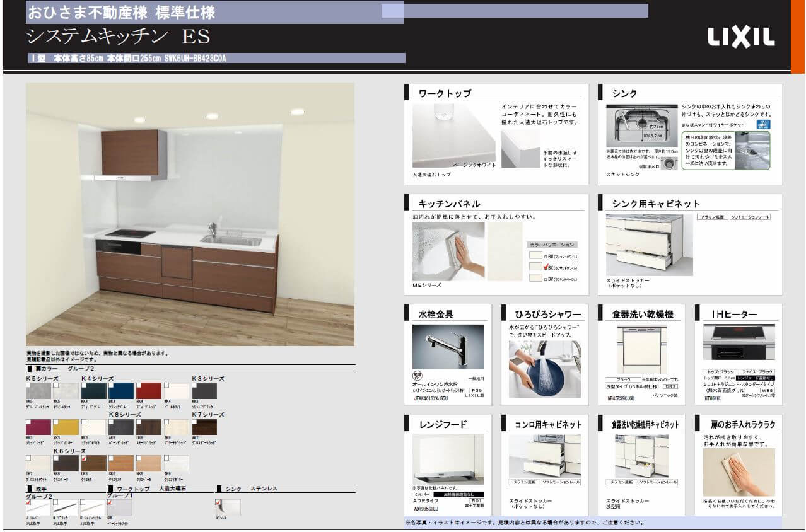This screenshot has width=806, height=532.
Task: Pick the NK6 クリエペール beige wood swatch
Action: [149, 463]
